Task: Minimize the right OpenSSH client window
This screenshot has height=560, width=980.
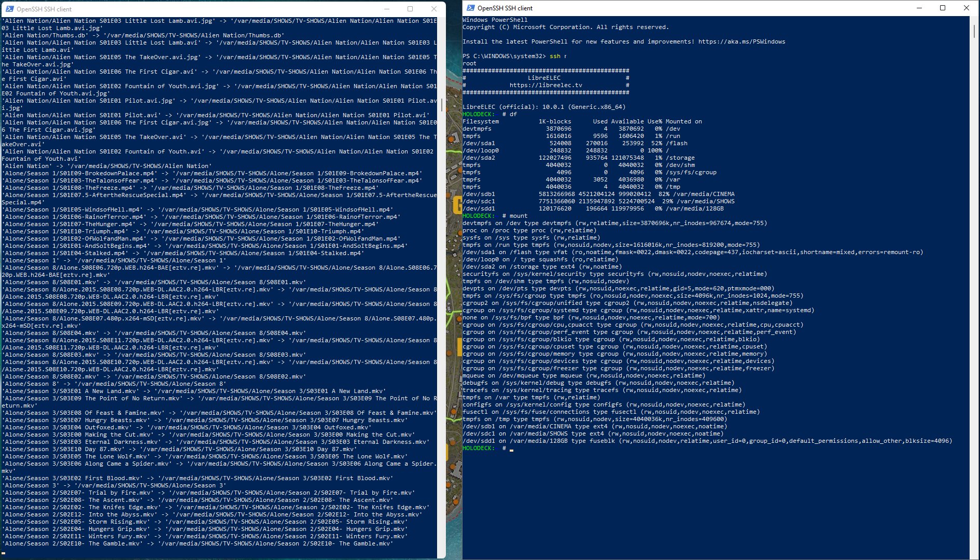Action: coord(919,8)
